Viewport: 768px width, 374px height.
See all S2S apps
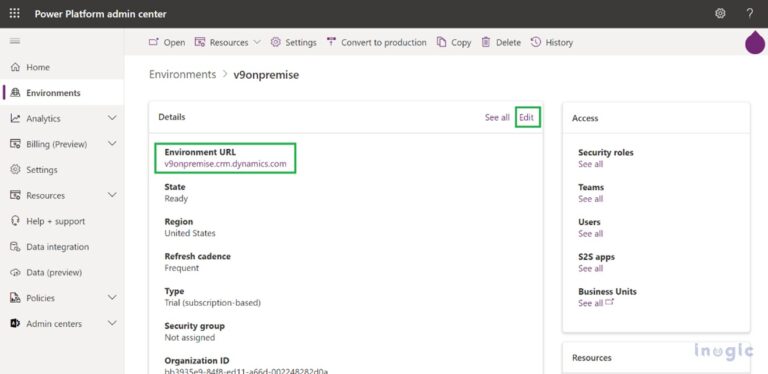pyautogui.click(x=590, y=268)
